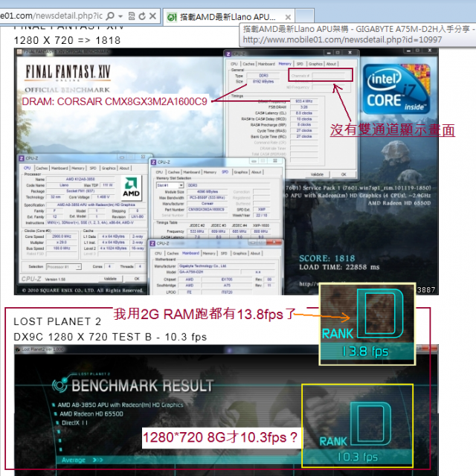
Task: Click OK in the CPU-Z processor window
Action: (x=137, y=278)
